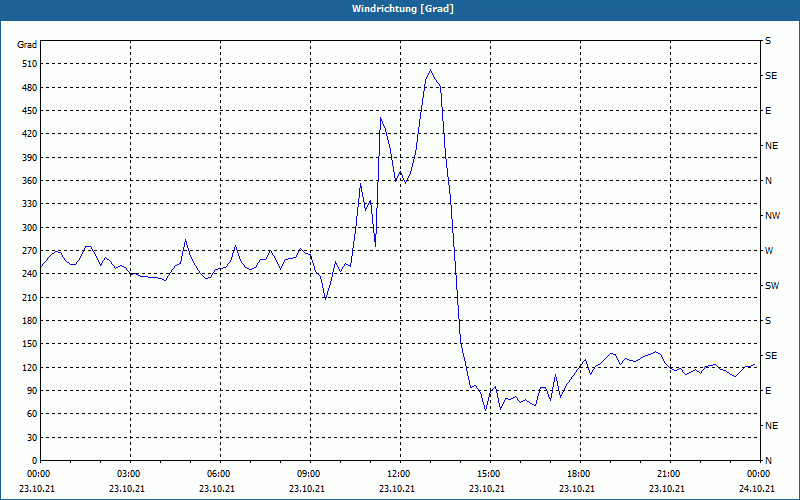Click the 510 value on the y-axis

30,64
